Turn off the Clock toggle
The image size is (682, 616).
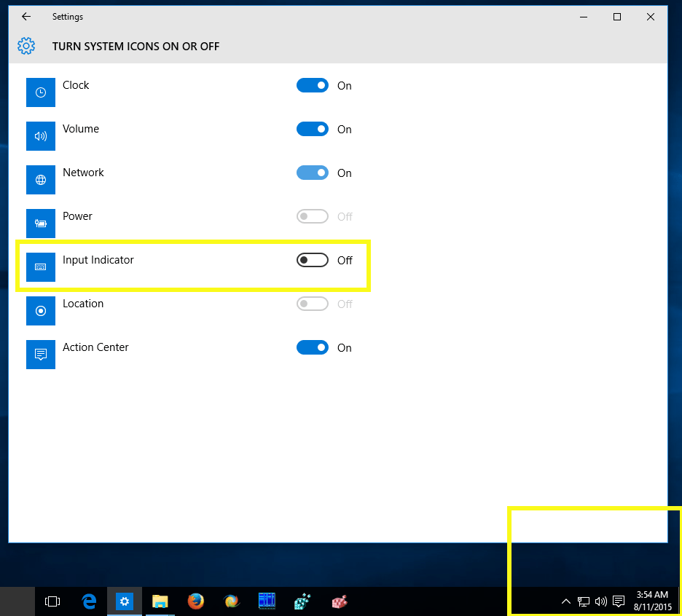(313, 85)
